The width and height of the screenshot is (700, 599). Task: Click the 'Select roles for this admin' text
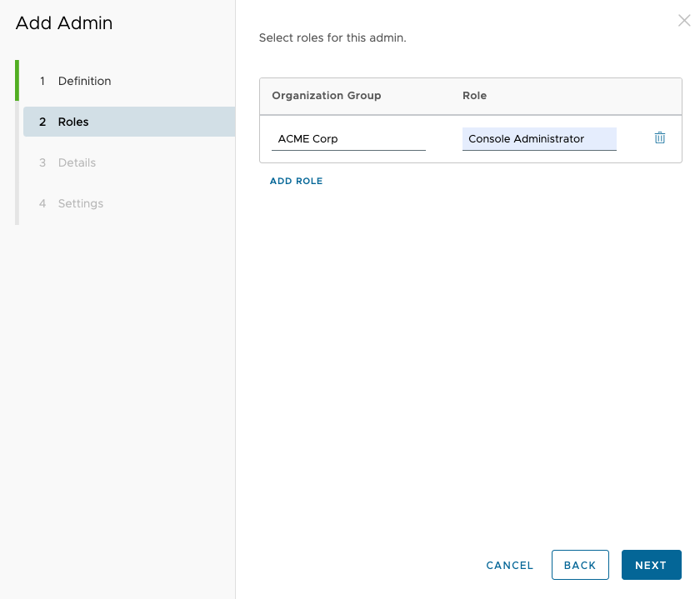332,38
